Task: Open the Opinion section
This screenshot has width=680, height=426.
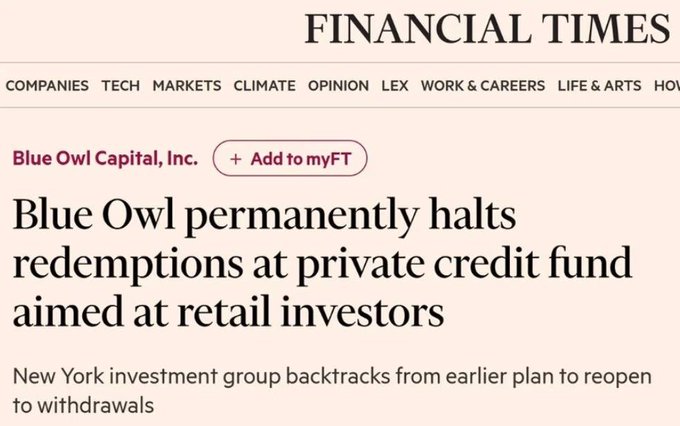Action: coord(338,85)
